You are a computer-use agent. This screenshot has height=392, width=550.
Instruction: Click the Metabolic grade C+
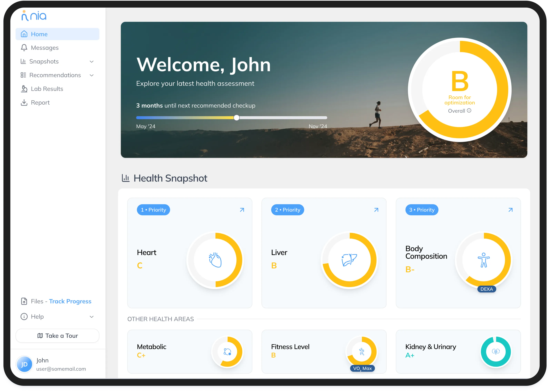tap(141, 355)
